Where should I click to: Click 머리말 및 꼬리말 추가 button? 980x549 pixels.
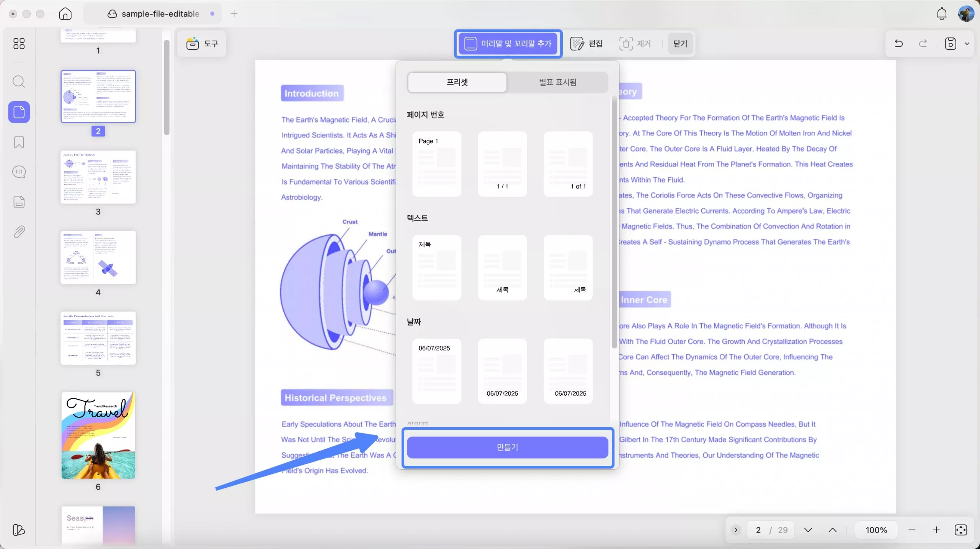[x=508, y=44]
